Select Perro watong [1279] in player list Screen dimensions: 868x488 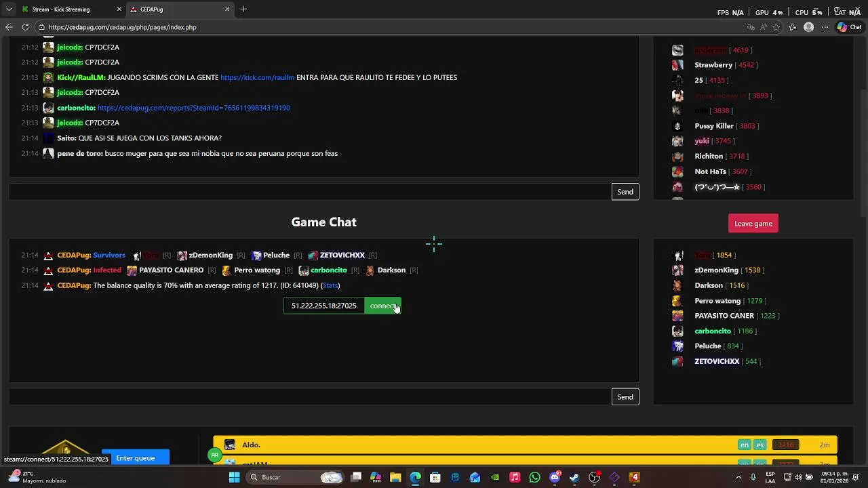point(719,301)
